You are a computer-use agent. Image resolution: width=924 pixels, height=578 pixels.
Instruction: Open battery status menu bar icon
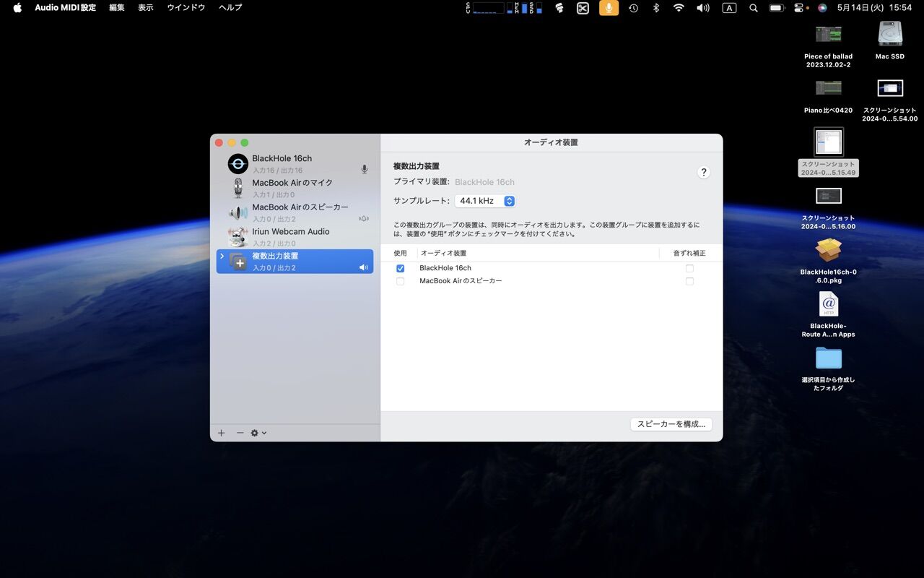pos(777,8)
